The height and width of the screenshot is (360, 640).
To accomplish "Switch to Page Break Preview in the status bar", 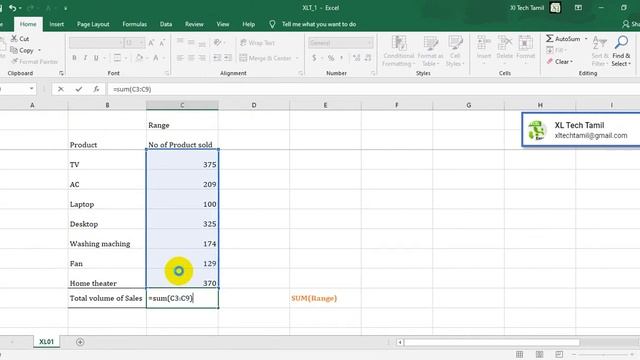I will (x=559, y=354).
